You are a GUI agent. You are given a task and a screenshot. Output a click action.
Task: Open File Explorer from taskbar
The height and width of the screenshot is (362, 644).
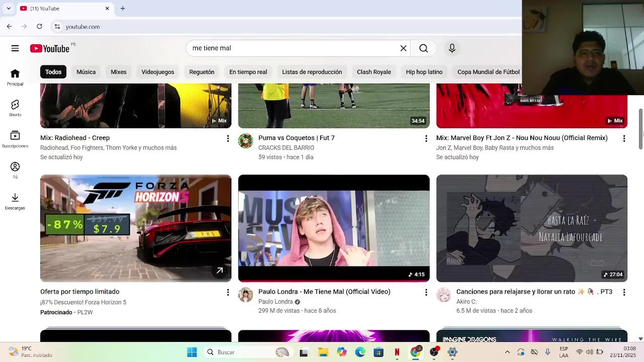[323, 352]
